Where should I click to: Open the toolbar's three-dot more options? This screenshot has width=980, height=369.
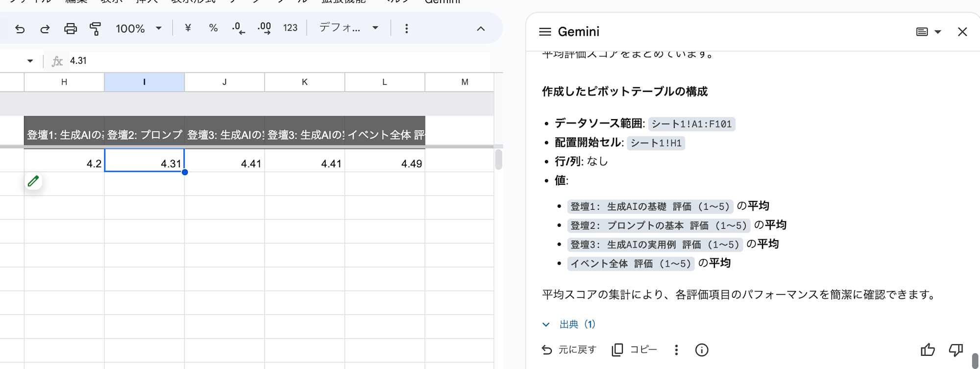pyautogui.click(x=406, y=28)
